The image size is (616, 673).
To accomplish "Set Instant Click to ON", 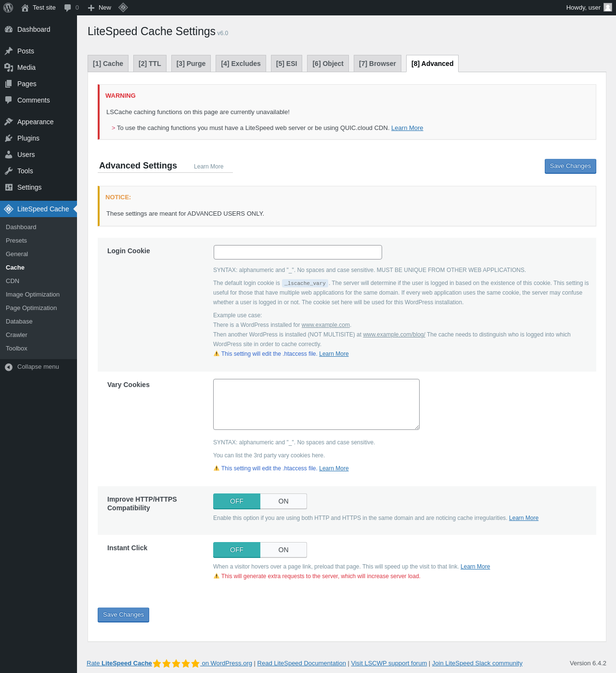I will [x=283, y=550].
